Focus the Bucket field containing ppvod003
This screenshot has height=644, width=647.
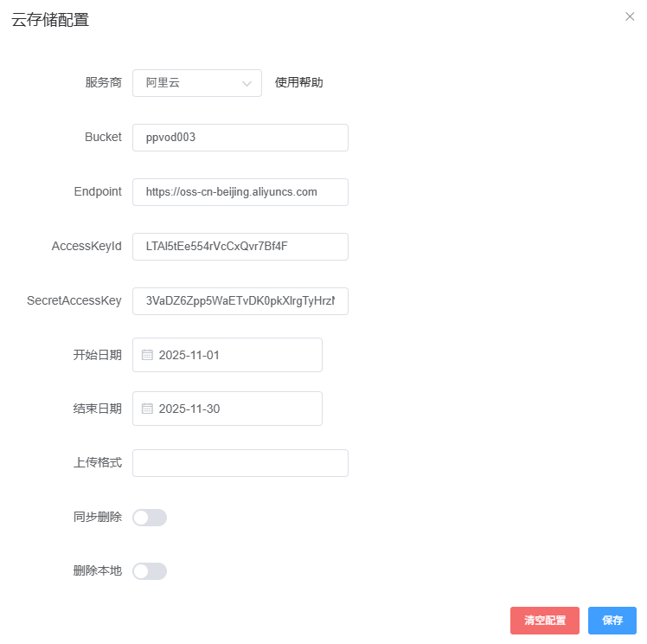pyautogui.click(x=240, y=138)
